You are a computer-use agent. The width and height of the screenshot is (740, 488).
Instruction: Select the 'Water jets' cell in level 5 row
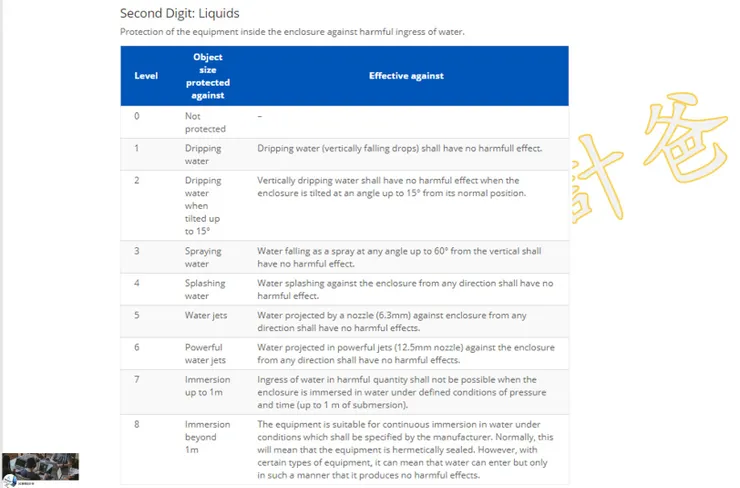pos(206,315)
